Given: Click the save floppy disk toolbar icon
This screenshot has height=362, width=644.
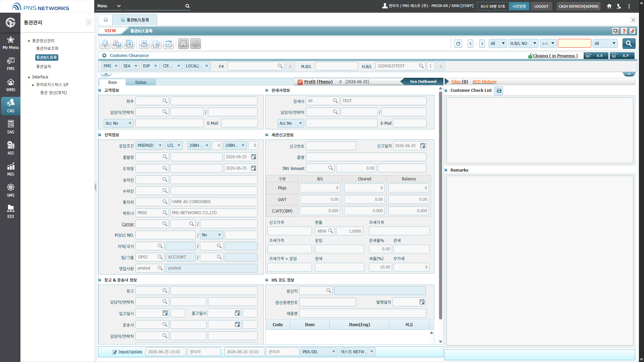Looking at the screenshot, I should pyautogui.click(x=183, y=44).
